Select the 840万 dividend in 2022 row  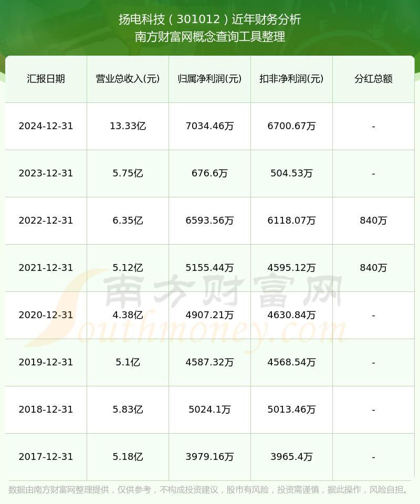click(x=373, y=220)
